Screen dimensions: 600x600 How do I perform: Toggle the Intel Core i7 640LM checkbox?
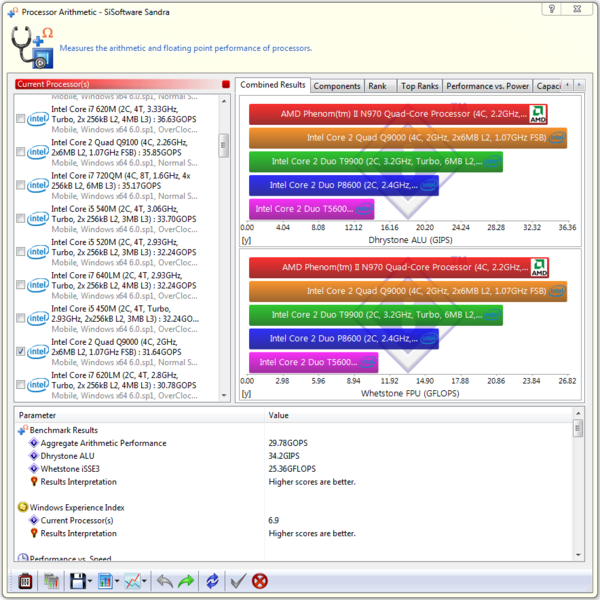tap(21, 285)
